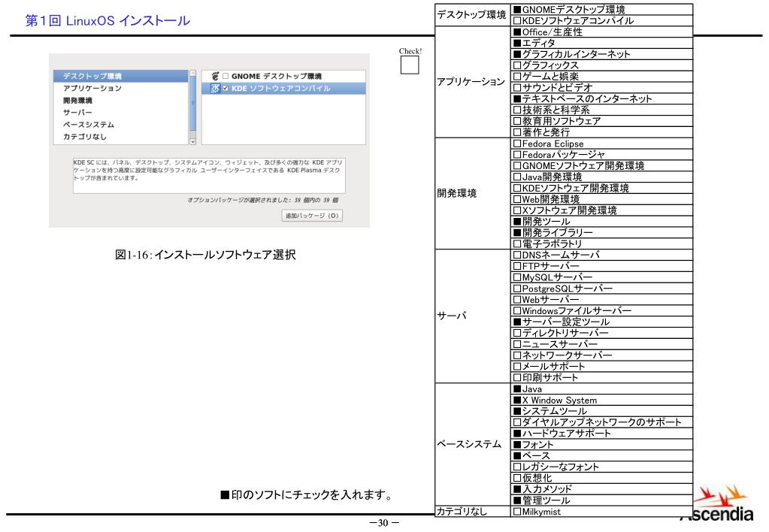Click table row □ダイヤルアップネットワークのサポート
The width and height of the screenshot is (769, 532).
(x=602, y=422)
